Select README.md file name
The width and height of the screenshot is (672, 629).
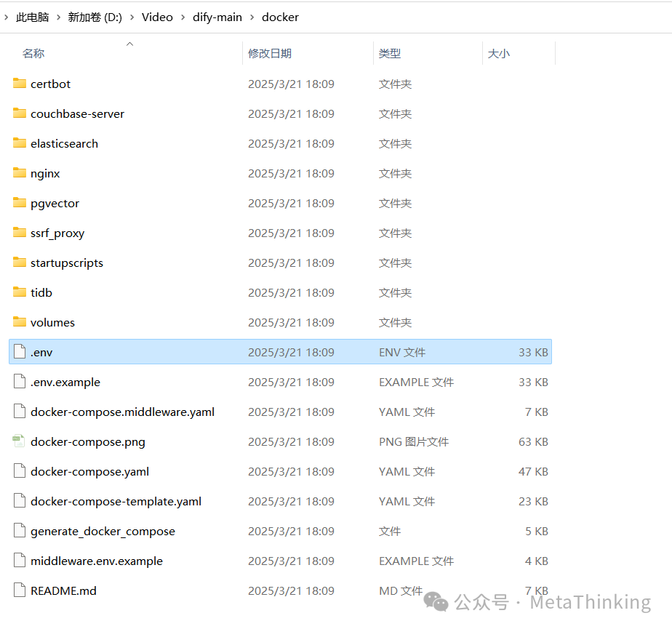tap(63, 591)
